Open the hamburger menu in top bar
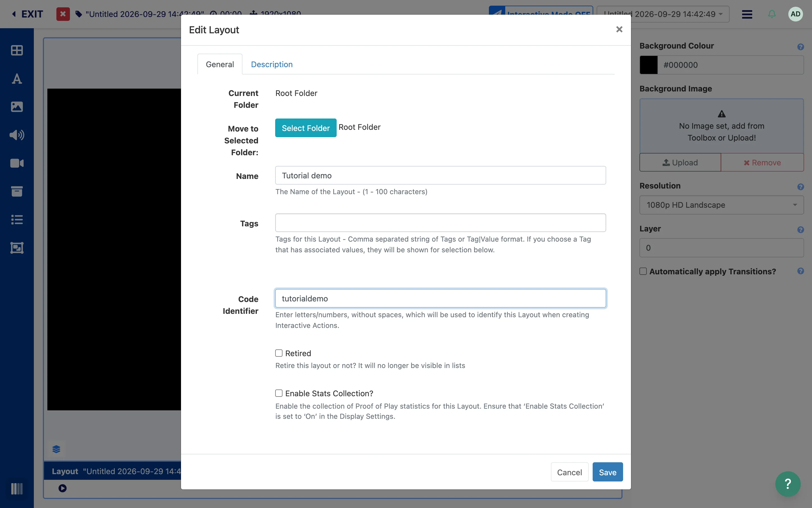 tap(747, 14)
